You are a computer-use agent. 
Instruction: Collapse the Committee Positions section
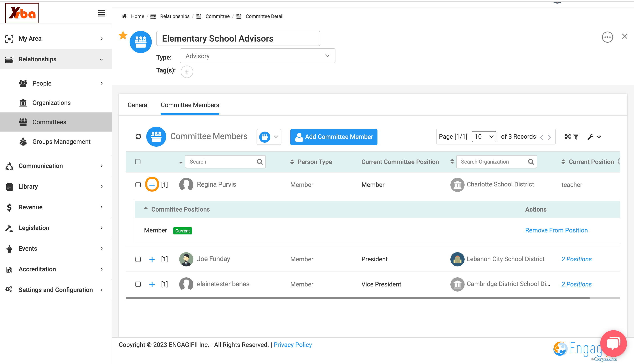(146, 208)
